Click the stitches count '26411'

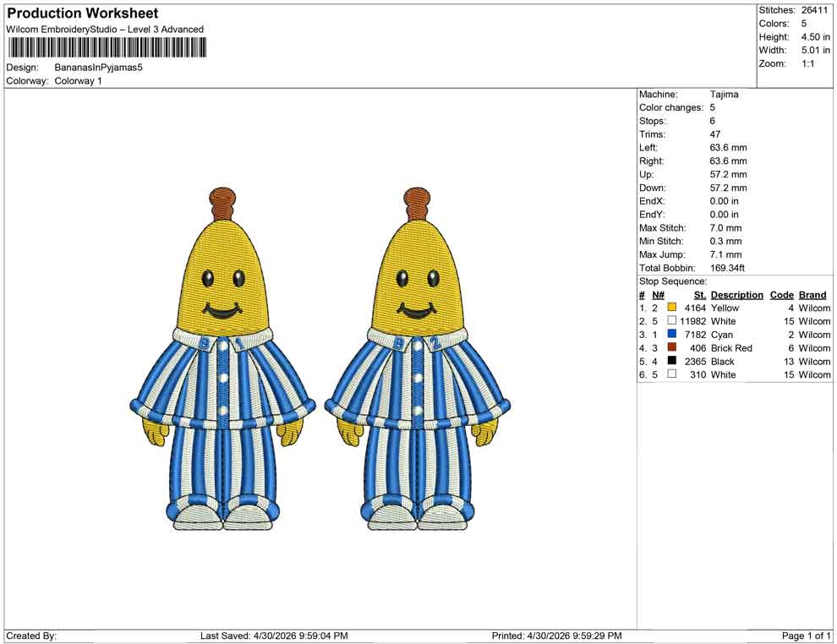coord(814,10)
